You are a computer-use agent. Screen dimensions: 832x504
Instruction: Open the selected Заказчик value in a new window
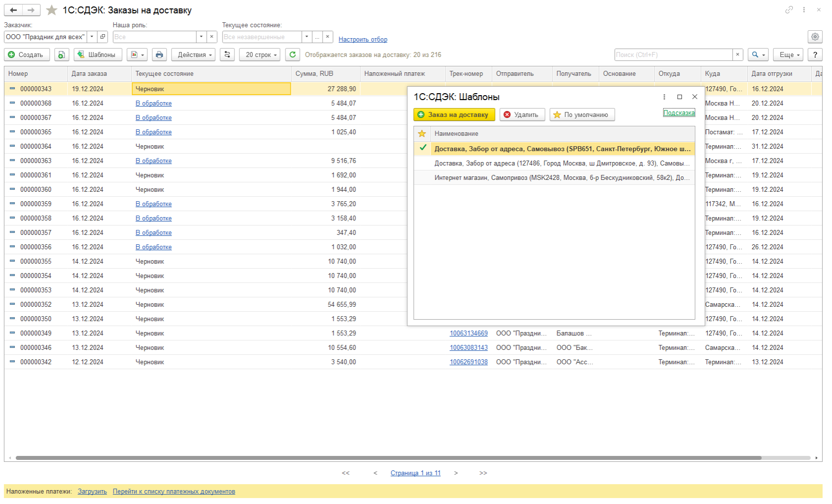pyautogui.click(x=103, y=37)
